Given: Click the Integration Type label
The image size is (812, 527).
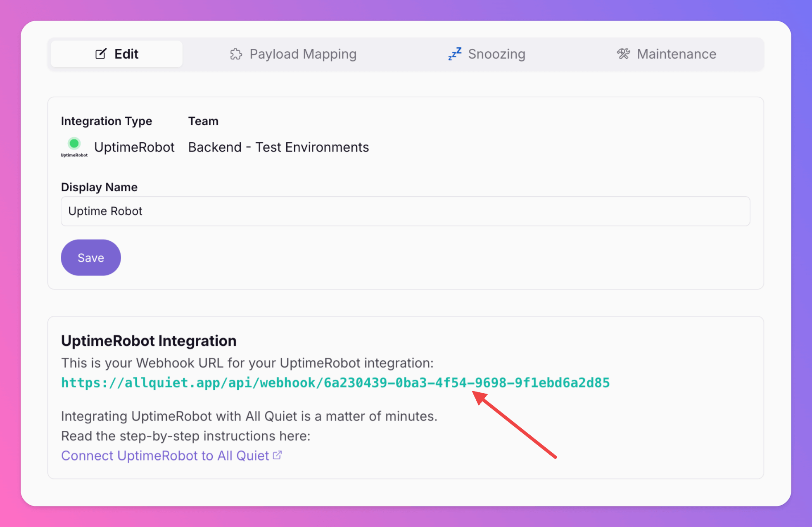Looking at the screenshot, I should pyautogui.click(x=106, y=121).
